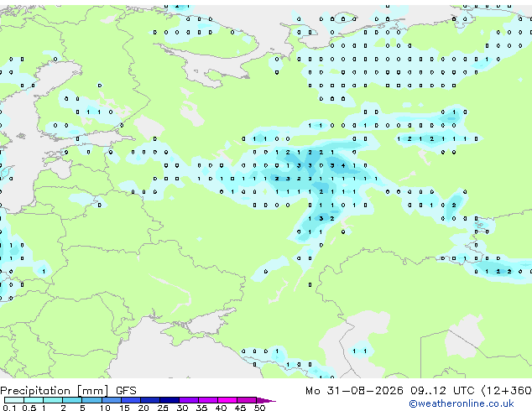Viewport: 532px width, 411px height.
Task: Click the legend label '0.1'
Action: click(x=9, y=408)
